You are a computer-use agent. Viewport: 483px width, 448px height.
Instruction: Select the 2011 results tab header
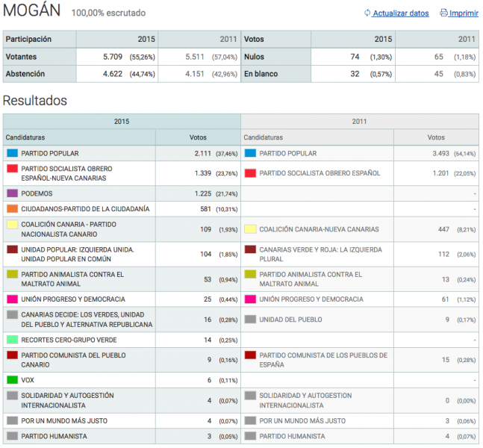(360, 122)
